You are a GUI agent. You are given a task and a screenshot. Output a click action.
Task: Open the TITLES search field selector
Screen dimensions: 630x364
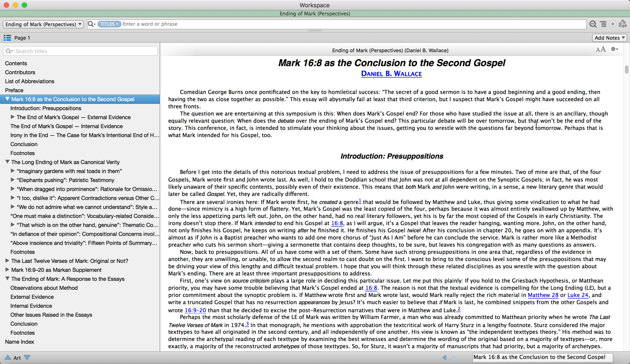coord(109,24)
